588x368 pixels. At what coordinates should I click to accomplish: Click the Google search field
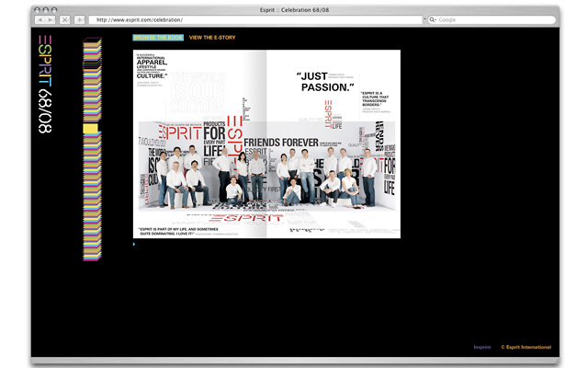492,20
